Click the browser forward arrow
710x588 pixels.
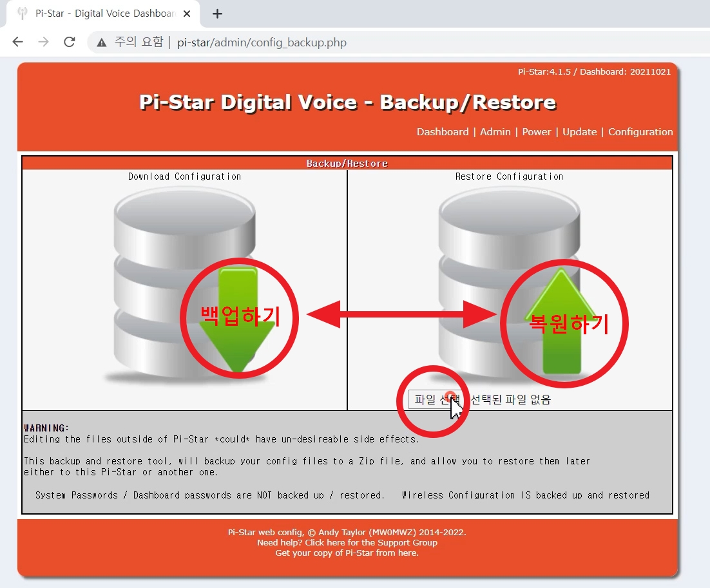[x=43, y=42]
